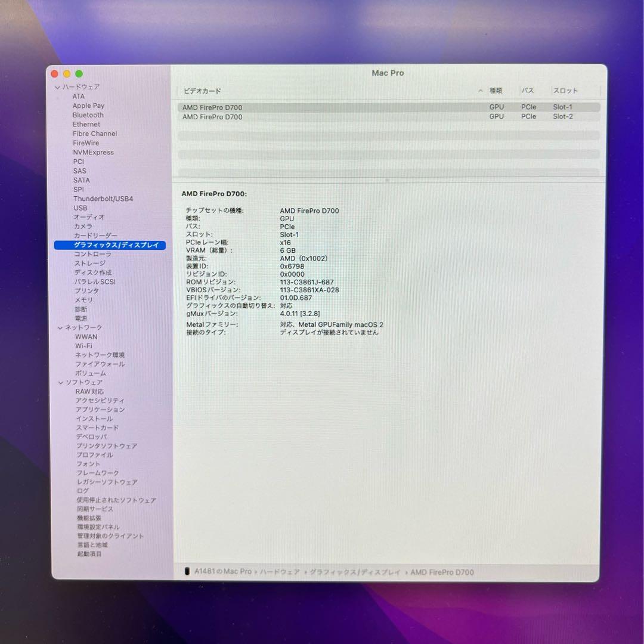The image size is (644, 644).
Task: Select ATA in sidebar
Action: 79,97
